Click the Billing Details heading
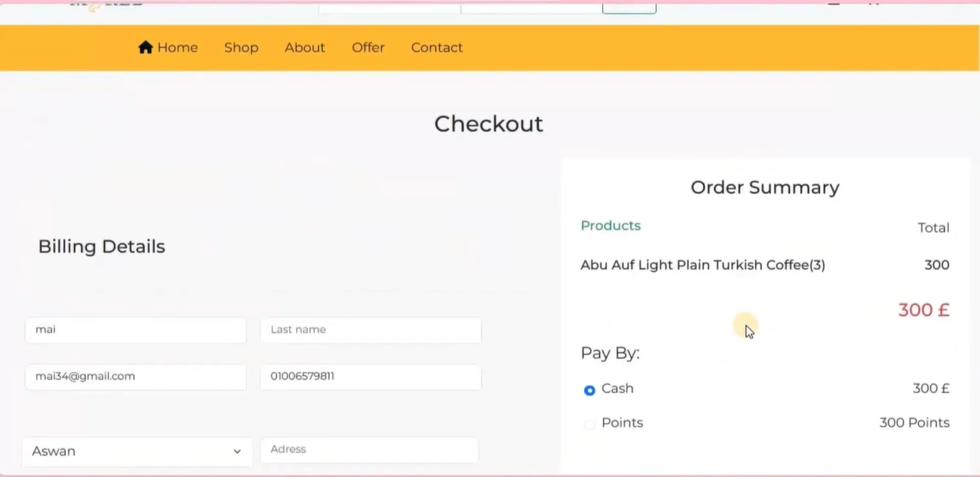Image resolution: width=980 pixels, height=477 pixels. tap(101, 247)
